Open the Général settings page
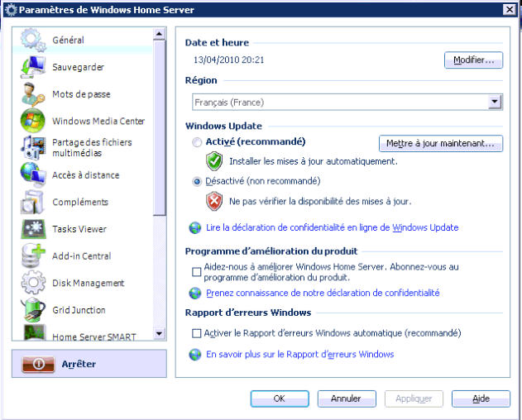 pyautogui.click(x=83, y=40)
